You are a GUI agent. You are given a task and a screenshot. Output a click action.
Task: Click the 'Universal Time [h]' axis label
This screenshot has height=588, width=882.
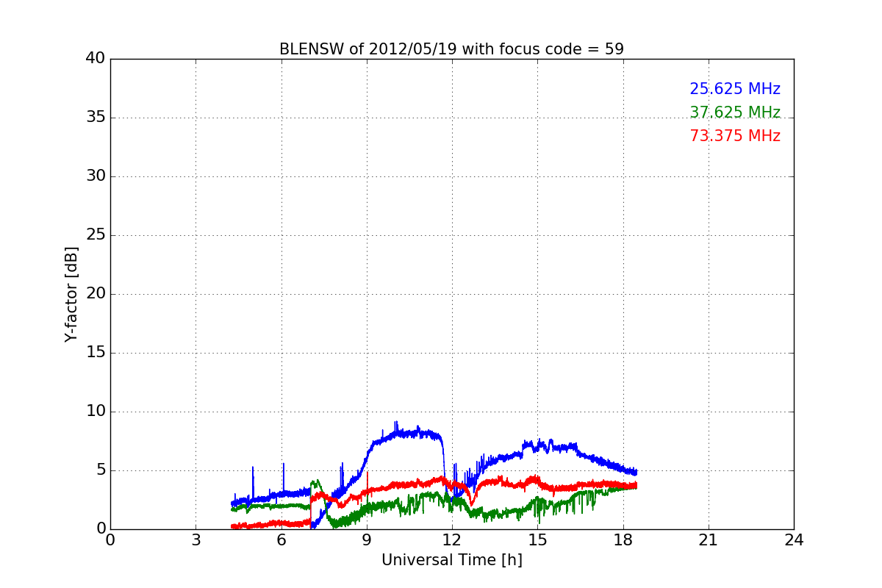[x=451, y=560]
